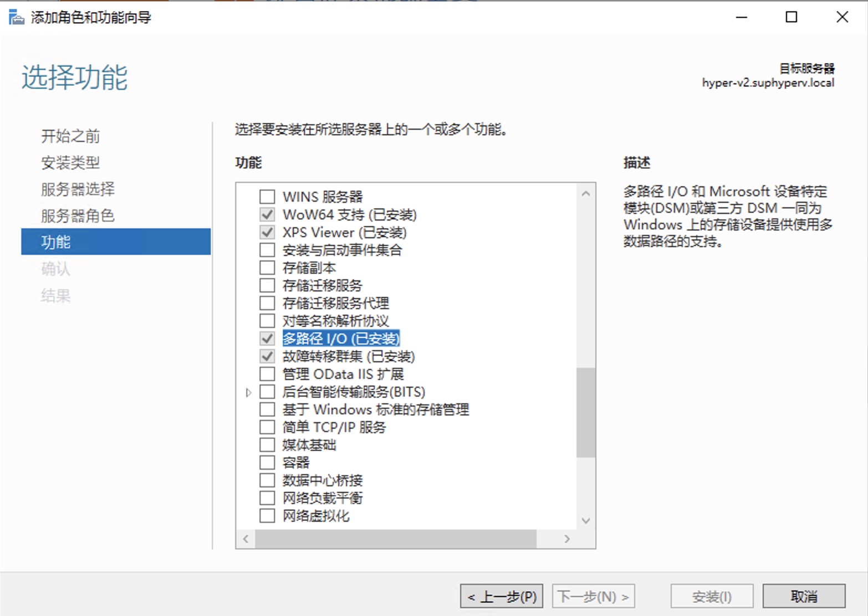This screenshot has height=616, width=868.
Task: Click the wizard icon in title bar
Action: [17, 18]
